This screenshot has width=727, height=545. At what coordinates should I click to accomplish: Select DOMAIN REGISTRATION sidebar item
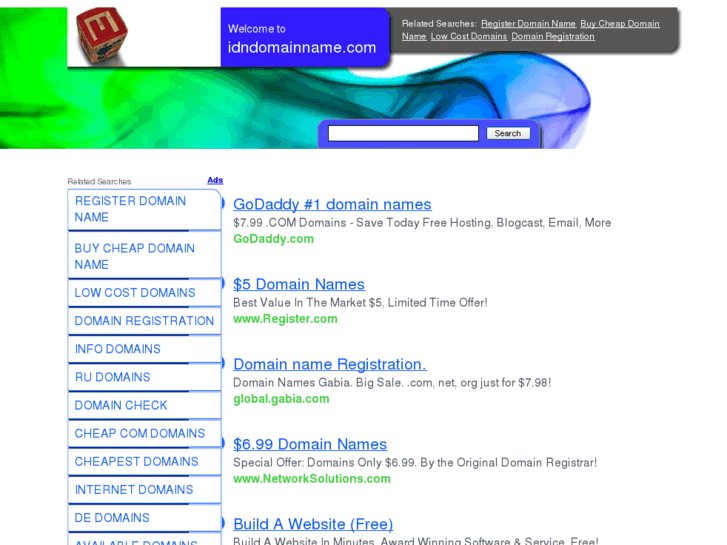[x=144, y=321]
